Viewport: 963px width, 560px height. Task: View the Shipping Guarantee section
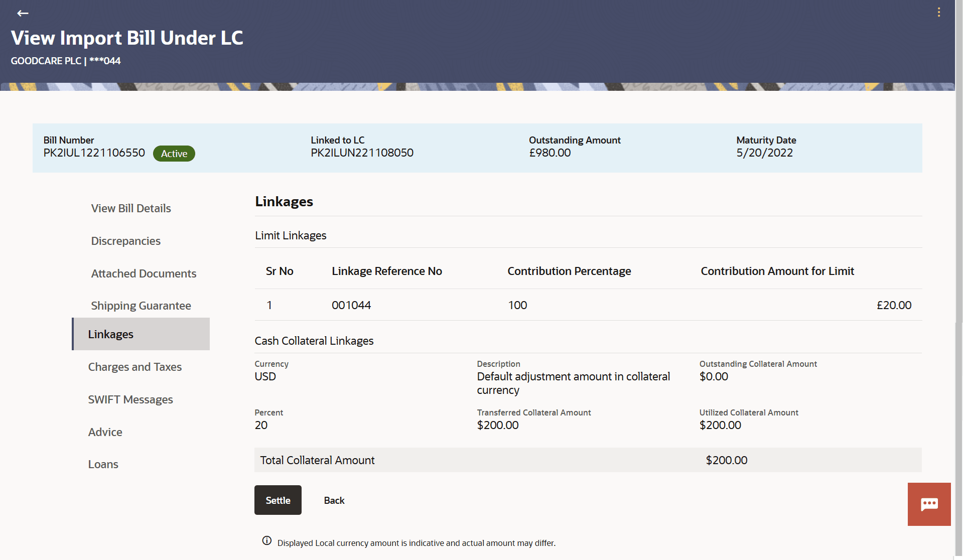(x=141, y=305)
